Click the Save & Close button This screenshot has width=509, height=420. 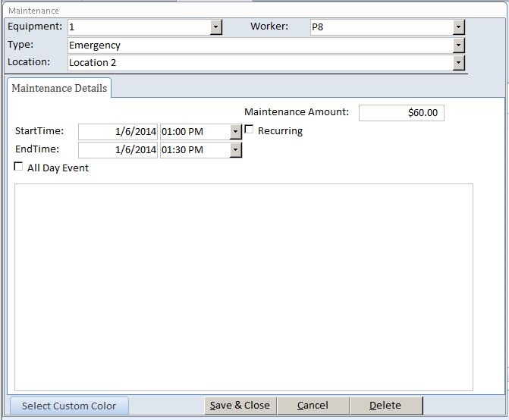pyautogui.click(x=240, y=406)
